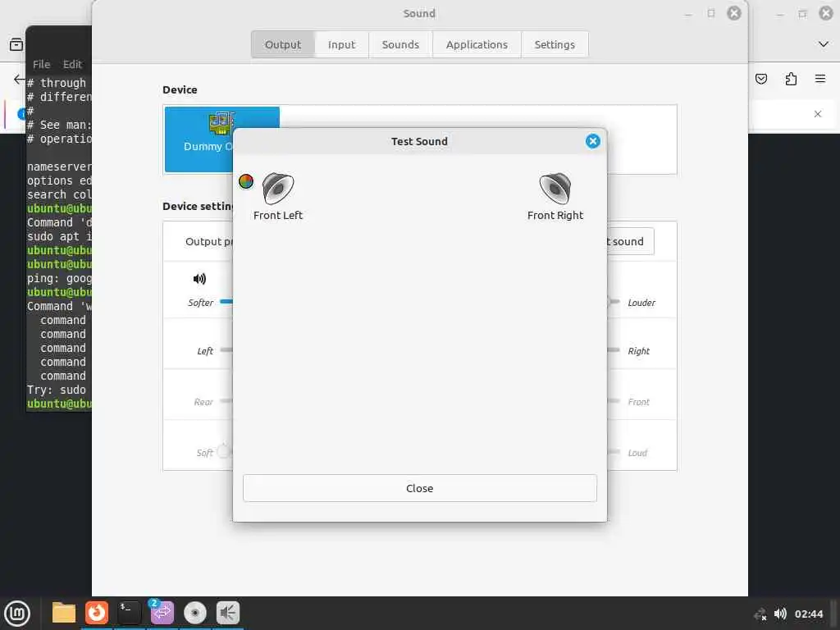Open the Settings tab in Sound
840x630 pixels.
[555, 44]
